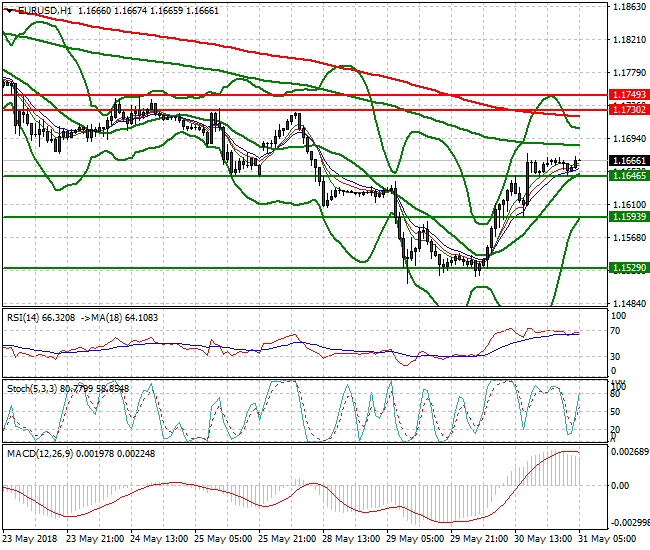The image size is (650, 550).
Task: Select the 1.15939 green support price label
Action: (x=629, y=216)
